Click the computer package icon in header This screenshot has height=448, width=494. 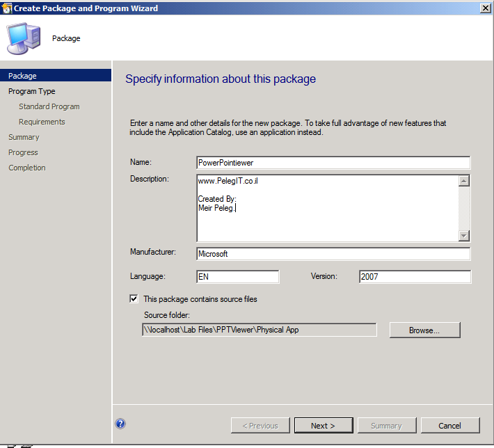click(24, 38)
